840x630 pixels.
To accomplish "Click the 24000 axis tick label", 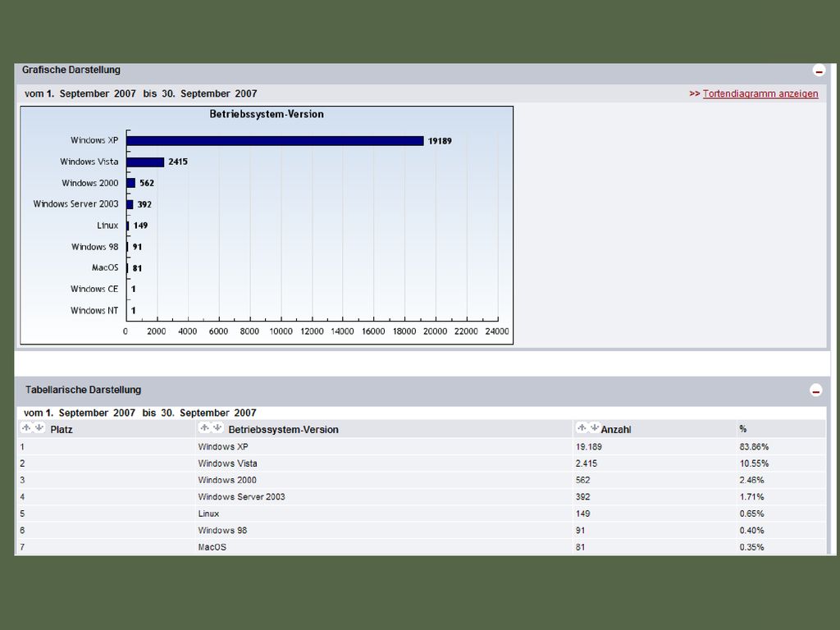I will coord(497,331).
